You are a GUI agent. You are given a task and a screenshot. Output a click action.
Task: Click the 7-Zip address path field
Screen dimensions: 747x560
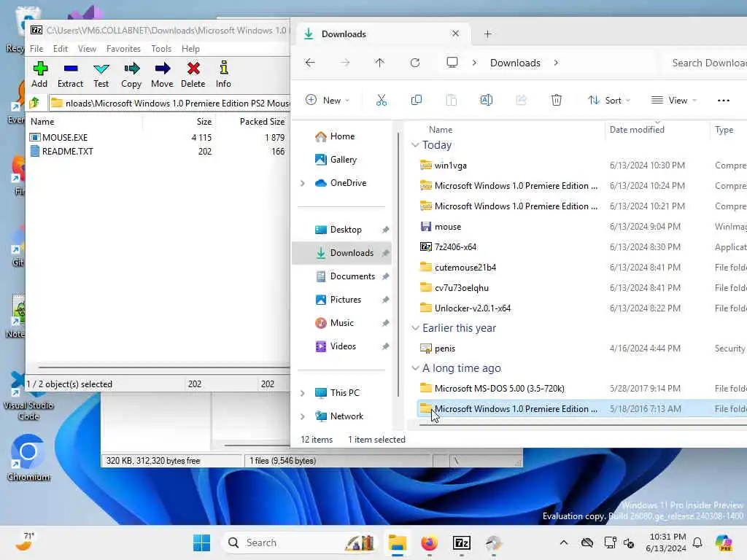pos(170,103)
